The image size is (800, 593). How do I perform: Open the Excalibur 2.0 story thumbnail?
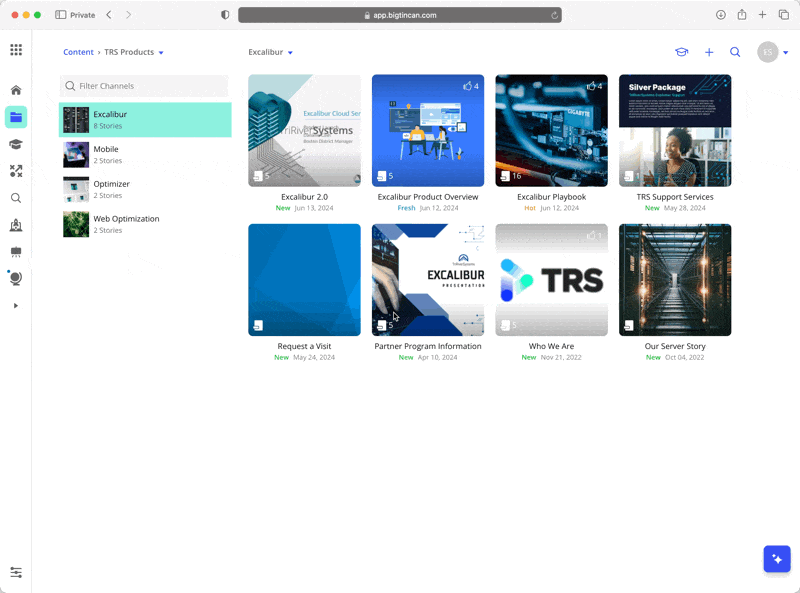(x=305, y=131)
